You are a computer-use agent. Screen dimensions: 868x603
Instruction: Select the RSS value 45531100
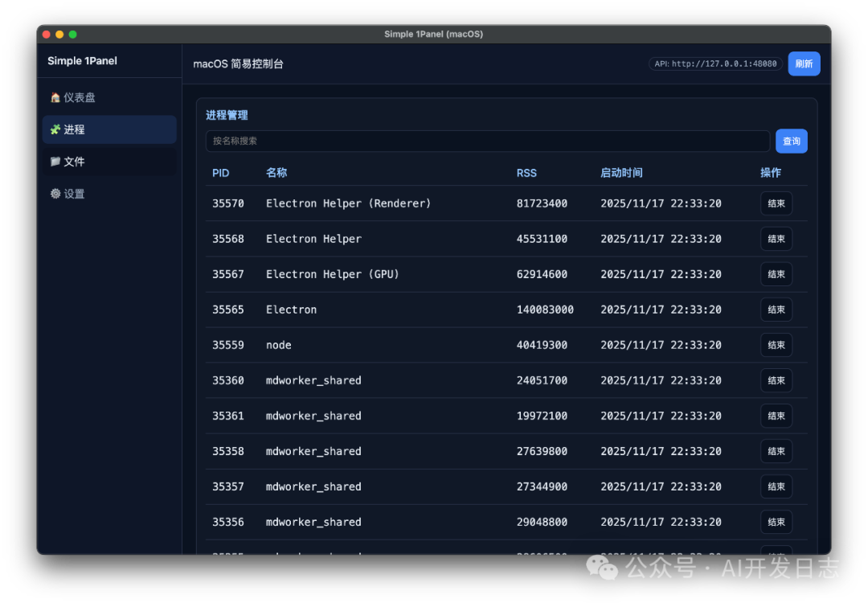pyautogui.click(x=542, y=239)
